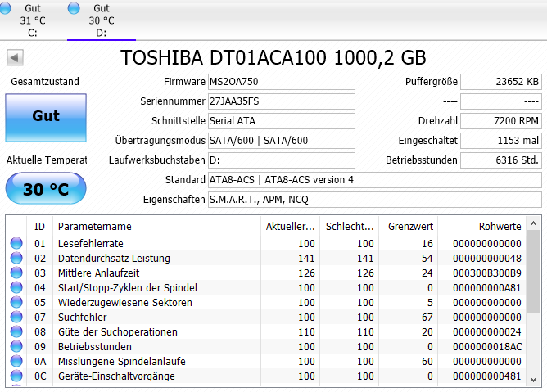The image size is (547, 392).
Task: Click status icon of Betriebsstunden row 09
Action: coord(16,346)
